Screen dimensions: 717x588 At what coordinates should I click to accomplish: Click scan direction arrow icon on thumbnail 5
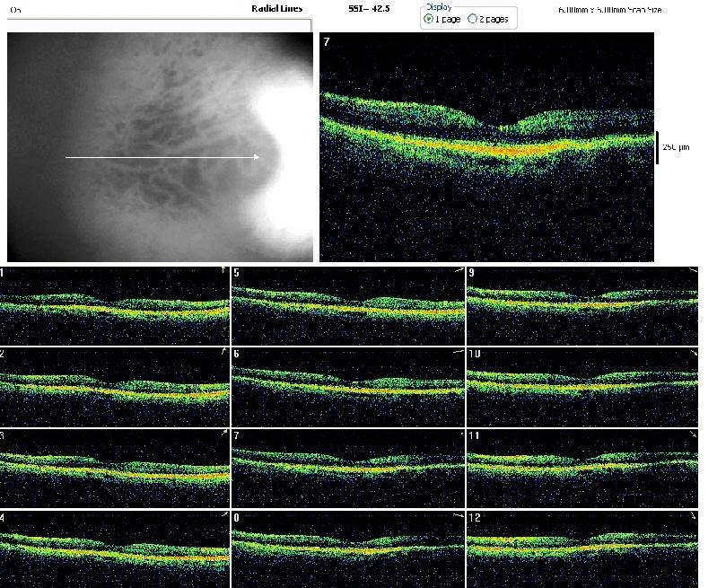tap(458, 270)
